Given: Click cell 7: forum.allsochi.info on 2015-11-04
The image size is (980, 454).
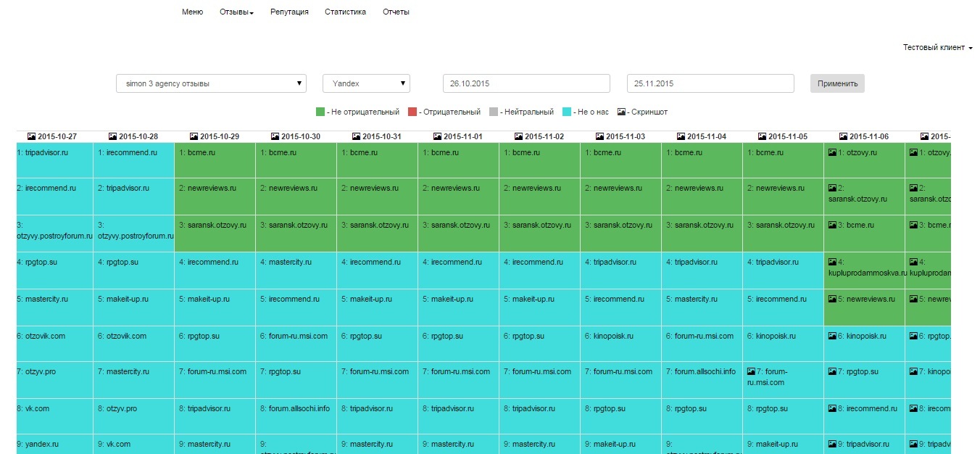Looking at the screenshot, I should click(702, 380).
